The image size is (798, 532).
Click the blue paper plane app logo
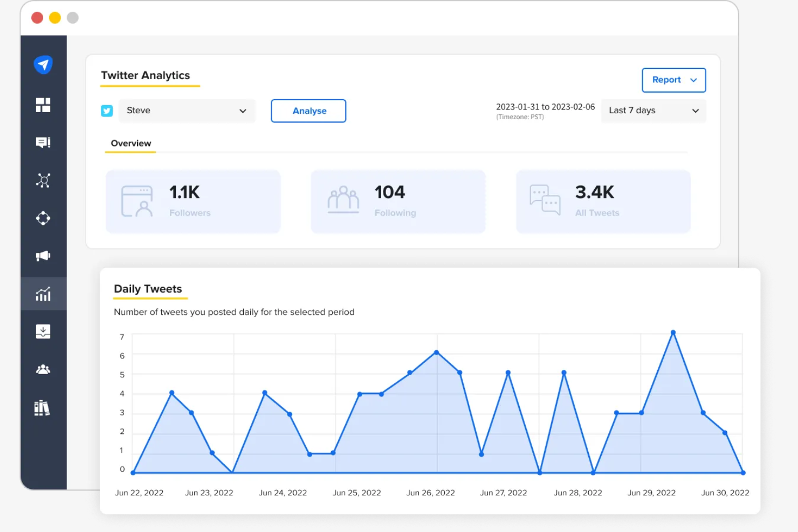click(x=43, y=64)
